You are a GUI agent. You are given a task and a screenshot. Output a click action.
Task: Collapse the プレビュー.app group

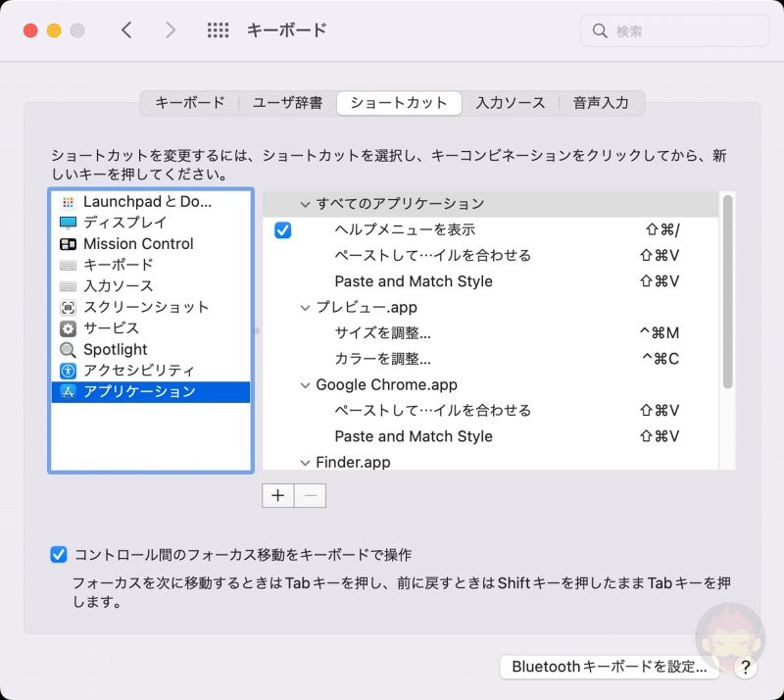pos(304,308)
